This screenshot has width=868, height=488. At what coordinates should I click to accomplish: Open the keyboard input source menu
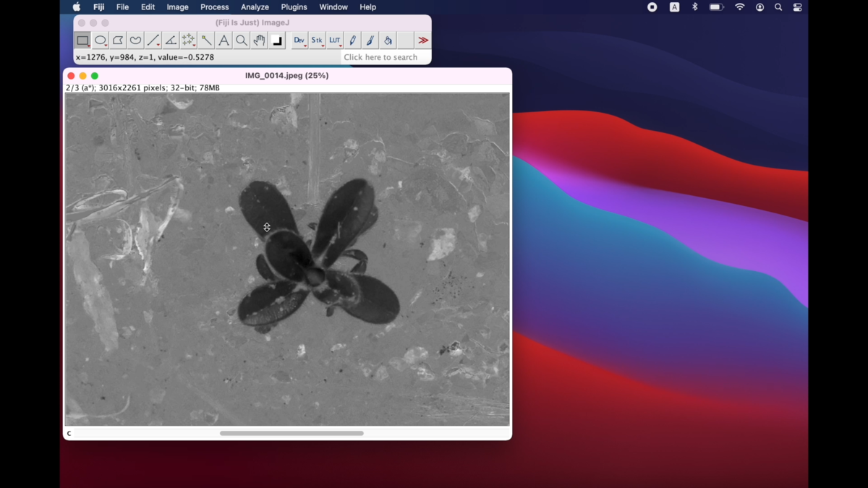click(x=674, y=7)
